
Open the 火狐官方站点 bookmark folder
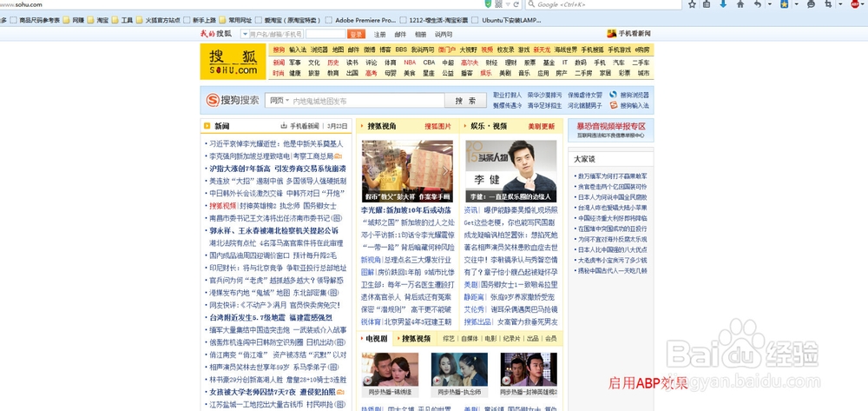pyautogui.click(x=158, y=20)
